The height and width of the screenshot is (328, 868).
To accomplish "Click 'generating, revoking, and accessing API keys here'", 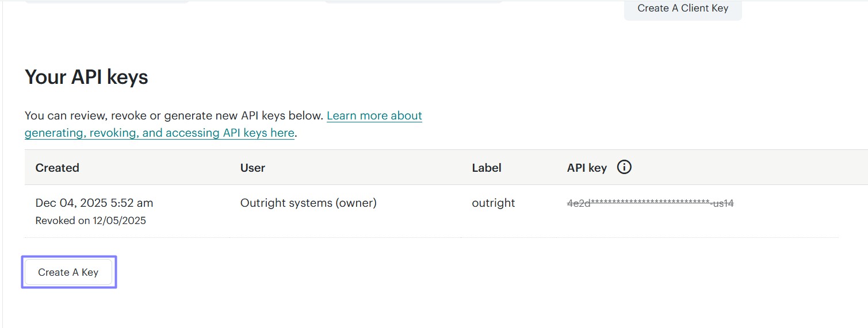I will (159, 133).
